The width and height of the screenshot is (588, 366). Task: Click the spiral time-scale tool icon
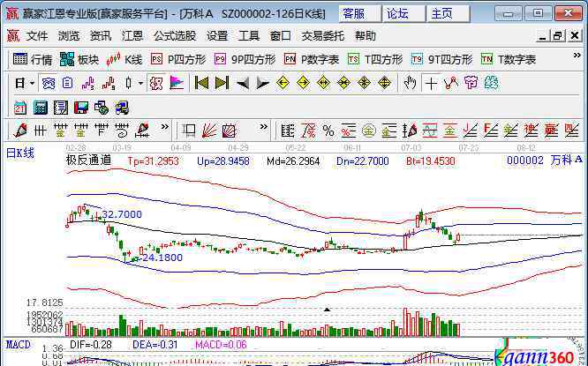pyautogui.click(x=122, y=131)
